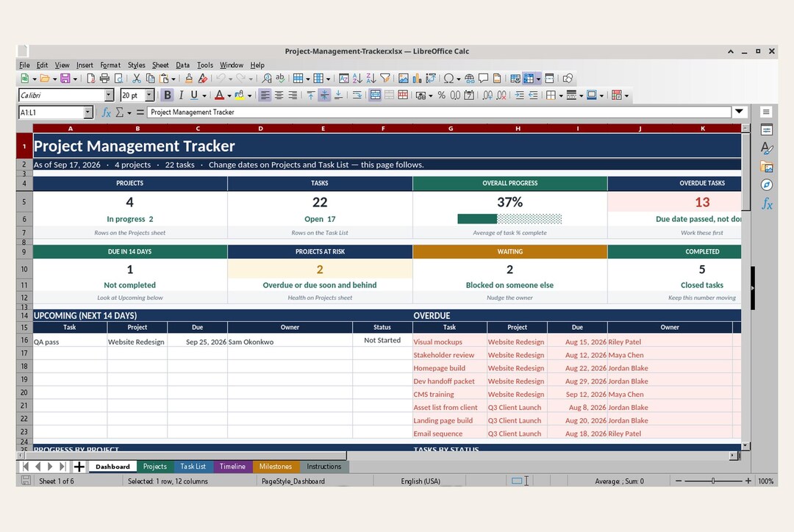Open Sidebar Settings menu button
Screen dimensions: 794x532
click(766, 112)
